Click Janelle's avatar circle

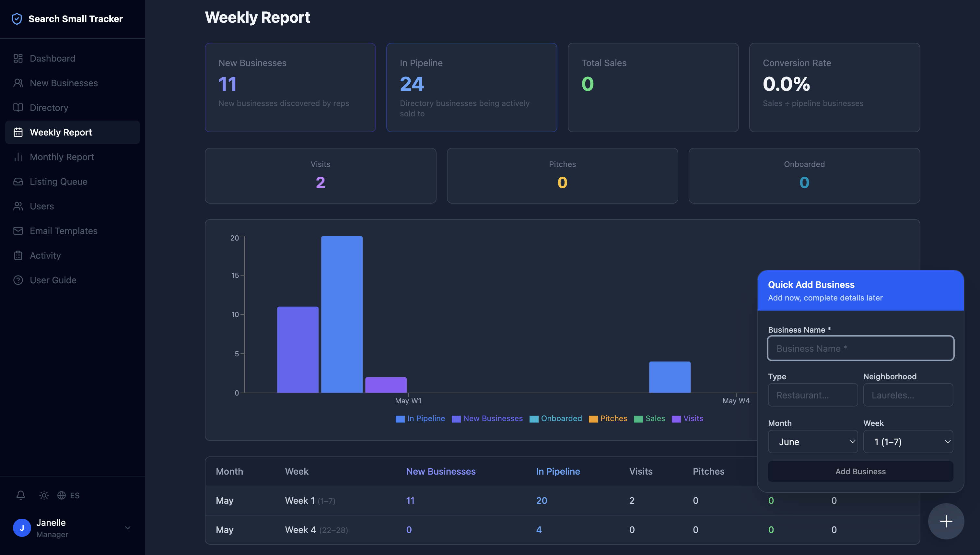click(x=22, y=528)
